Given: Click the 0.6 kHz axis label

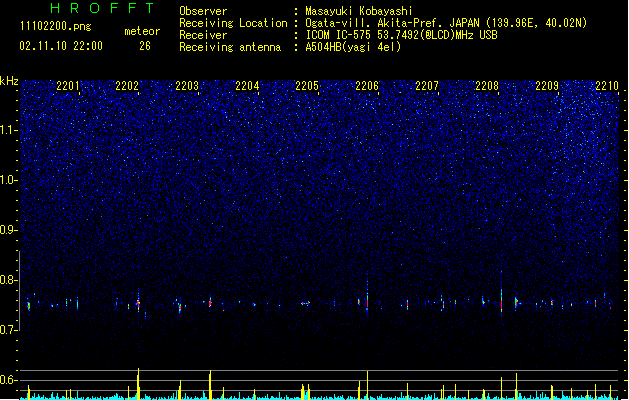Looking at the screenshot, I should (9, 380).
